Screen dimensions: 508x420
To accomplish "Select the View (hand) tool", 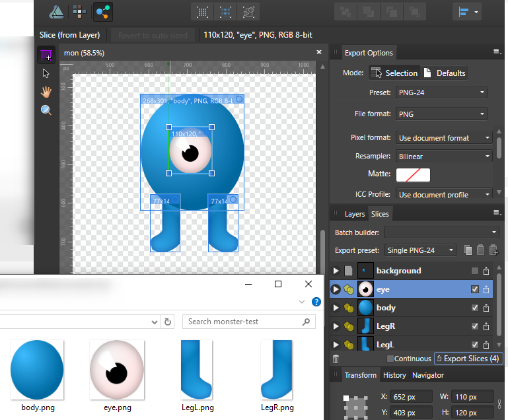I will [46, 92].
